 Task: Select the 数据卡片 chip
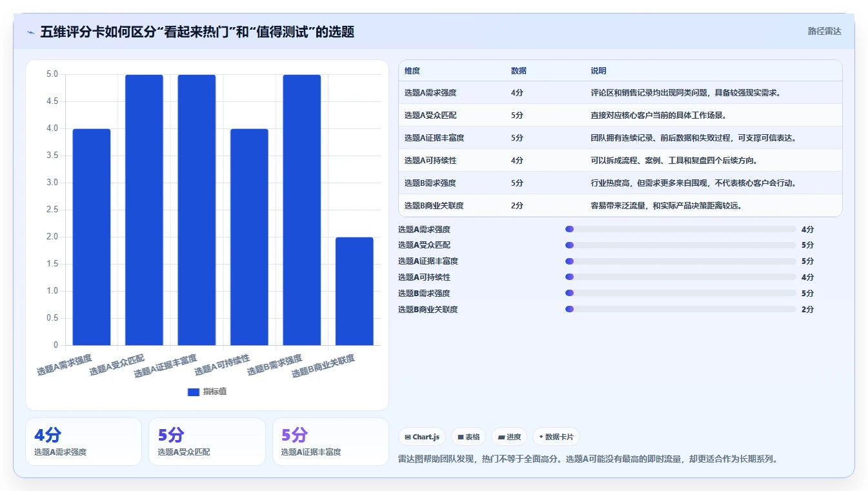pyautogui.click(x=556, y=437)
